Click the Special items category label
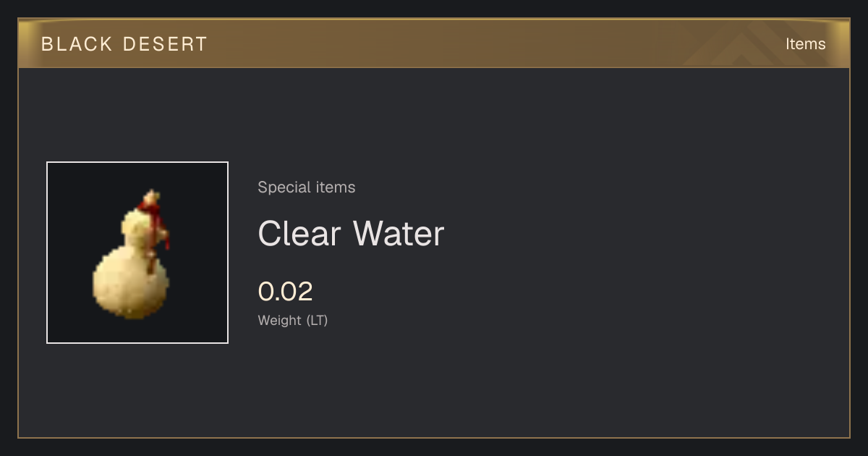Image resolution: width=868 pixels, height=456 pixels. pos(307,187)
